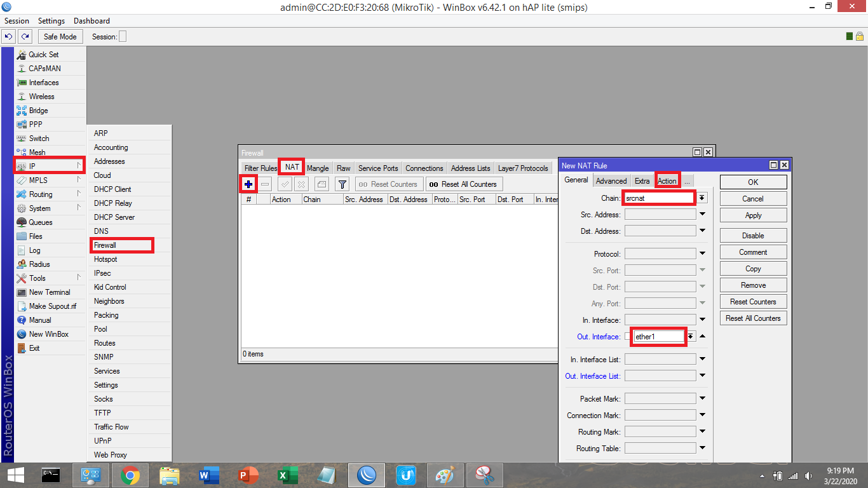Click the Comment button in New NAT Rule
This screenshot has height=488, width=868.
tap(753, 252)
